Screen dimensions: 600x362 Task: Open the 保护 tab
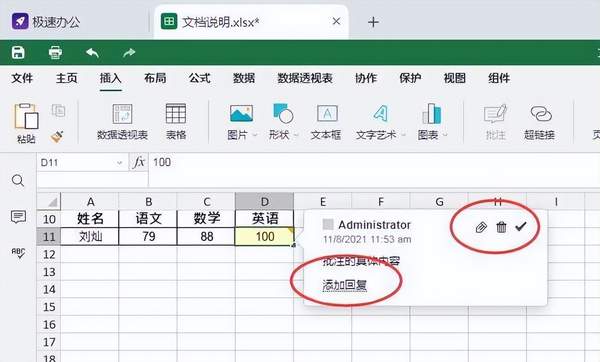(410, 78)
